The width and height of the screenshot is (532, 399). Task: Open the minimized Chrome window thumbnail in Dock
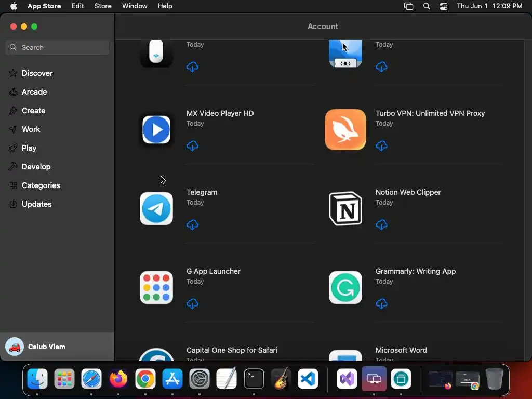[x=468, y=379]
